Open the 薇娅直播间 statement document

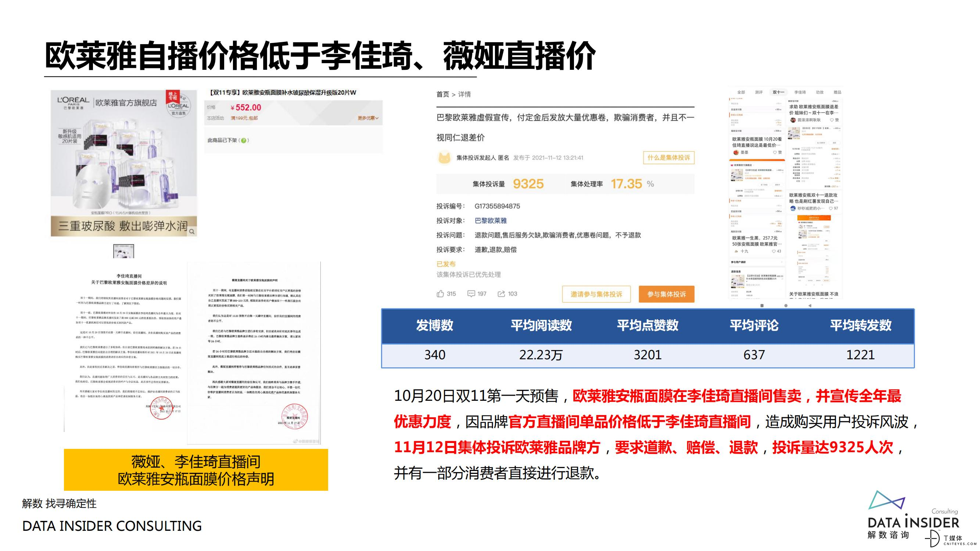254,353
